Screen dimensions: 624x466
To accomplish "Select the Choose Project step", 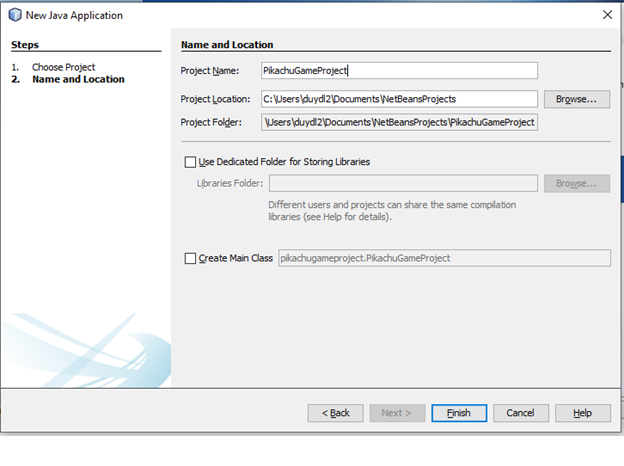I will pos(63,67).
